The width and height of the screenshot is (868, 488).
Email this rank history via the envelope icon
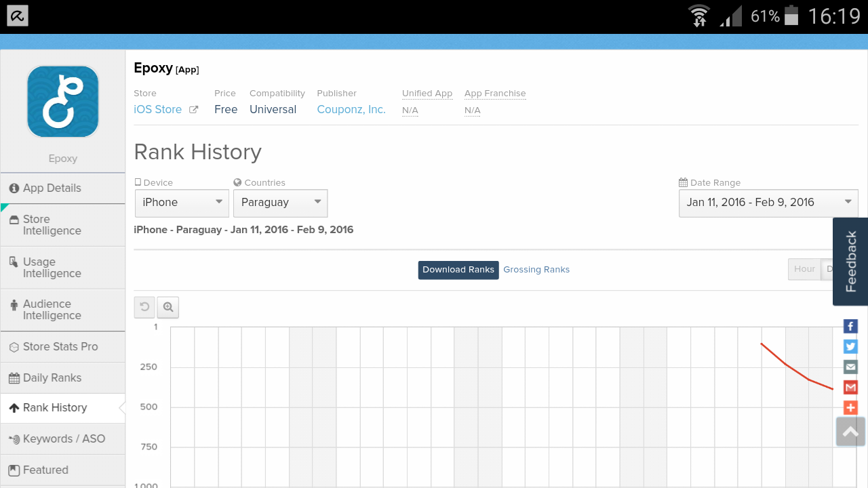[x=850, y=367]
